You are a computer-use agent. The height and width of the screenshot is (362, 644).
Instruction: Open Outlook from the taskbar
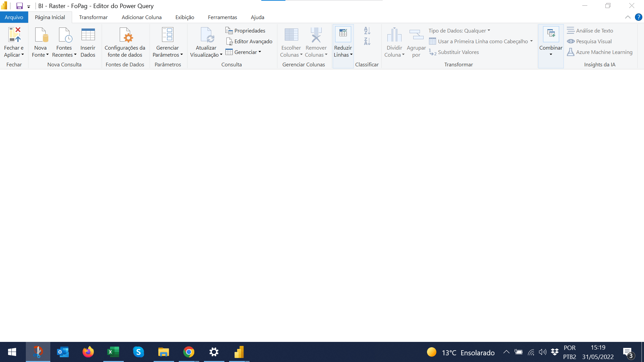(x=63, y=352)
